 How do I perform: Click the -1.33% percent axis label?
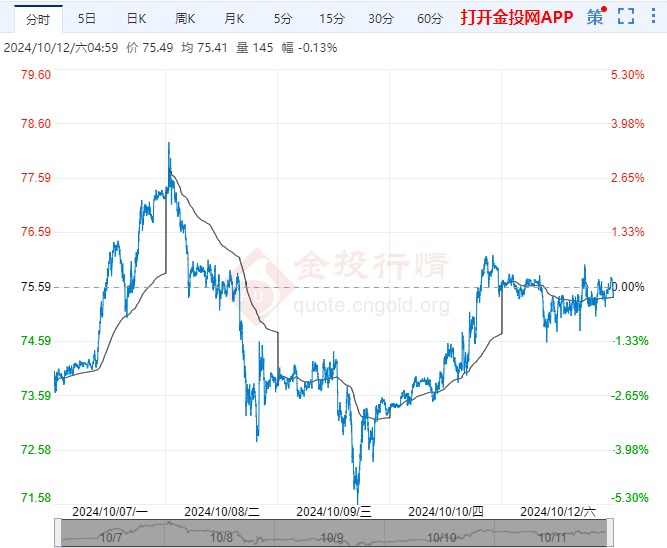[x=630, y=341]
